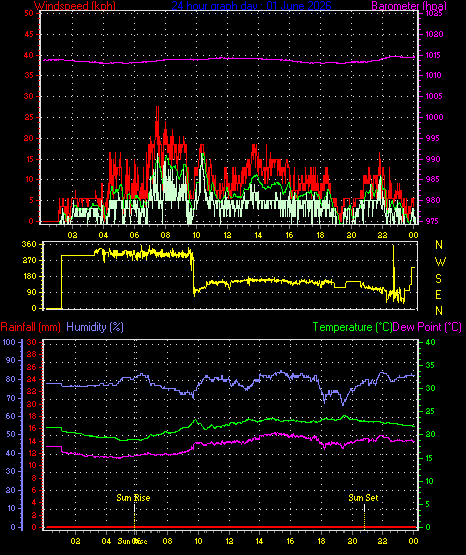Click the 'Dew Point (°C)' legend label
The width and height of the screenshot is (466, 555).
tap(427, 327)
